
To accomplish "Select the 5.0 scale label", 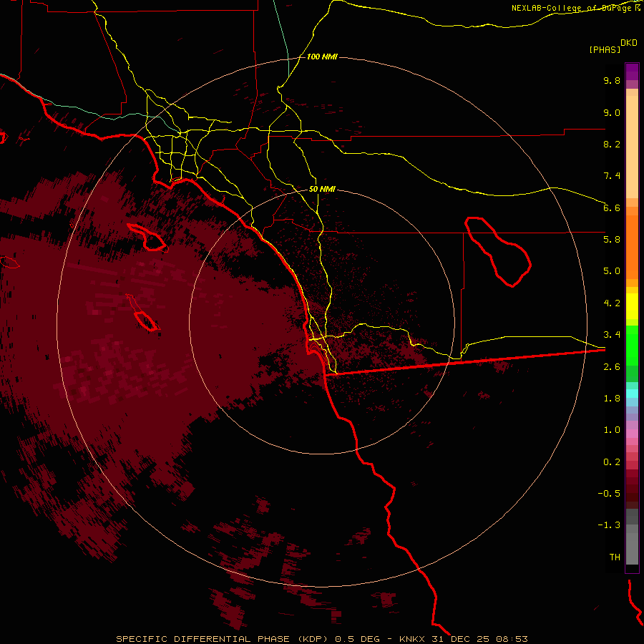I will (x=612, y=271).
